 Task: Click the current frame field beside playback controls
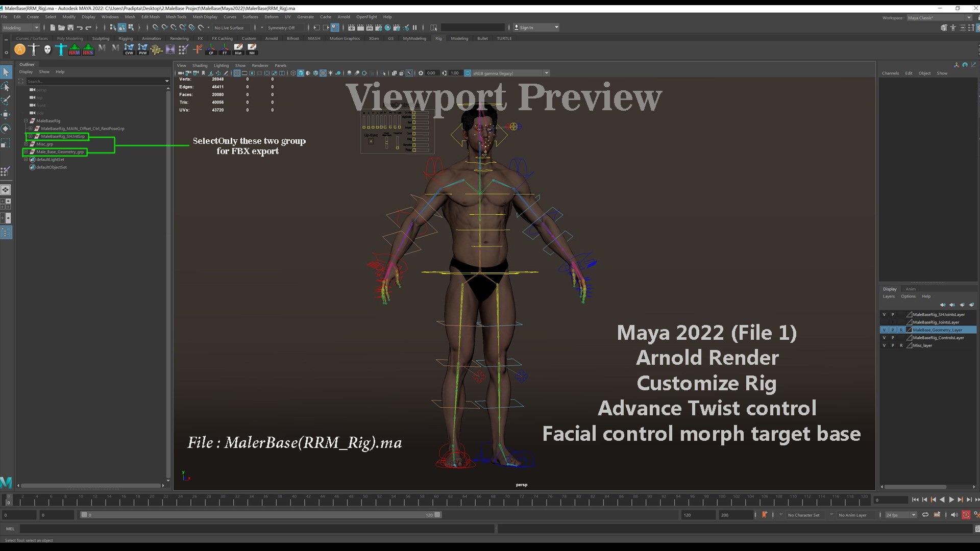click(x=890, y=500)
